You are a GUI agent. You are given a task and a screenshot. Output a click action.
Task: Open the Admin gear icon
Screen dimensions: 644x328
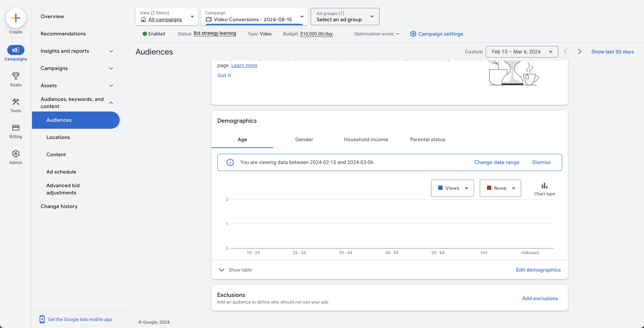pos(16,154)
